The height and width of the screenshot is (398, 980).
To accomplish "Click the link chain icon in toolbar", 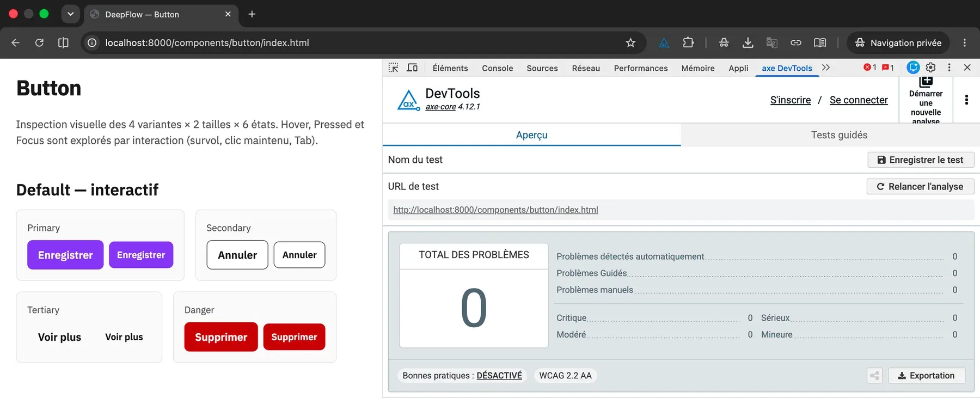I will pos(796,42).
